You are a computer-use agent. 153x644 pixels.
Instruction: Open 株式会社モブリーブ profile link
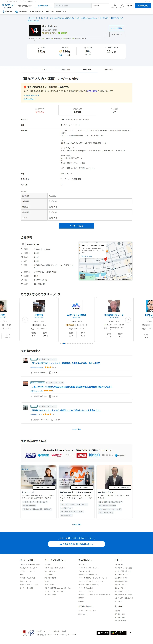tap(114, 315)
